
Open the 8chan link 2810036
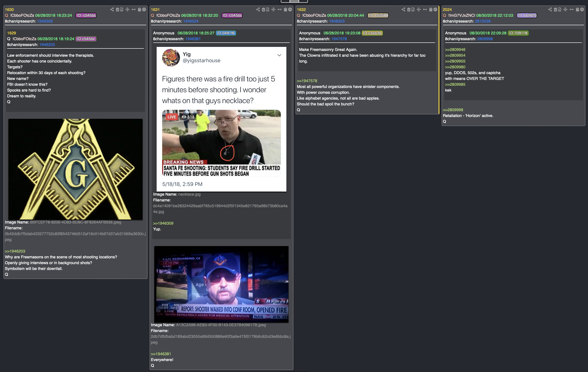[x=483, y=21]
